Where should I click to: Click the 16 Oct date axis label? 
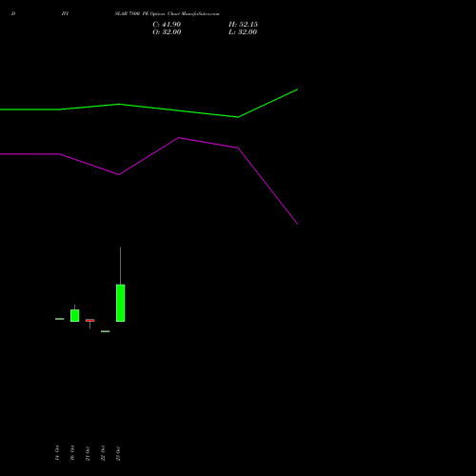click(72, 453)
